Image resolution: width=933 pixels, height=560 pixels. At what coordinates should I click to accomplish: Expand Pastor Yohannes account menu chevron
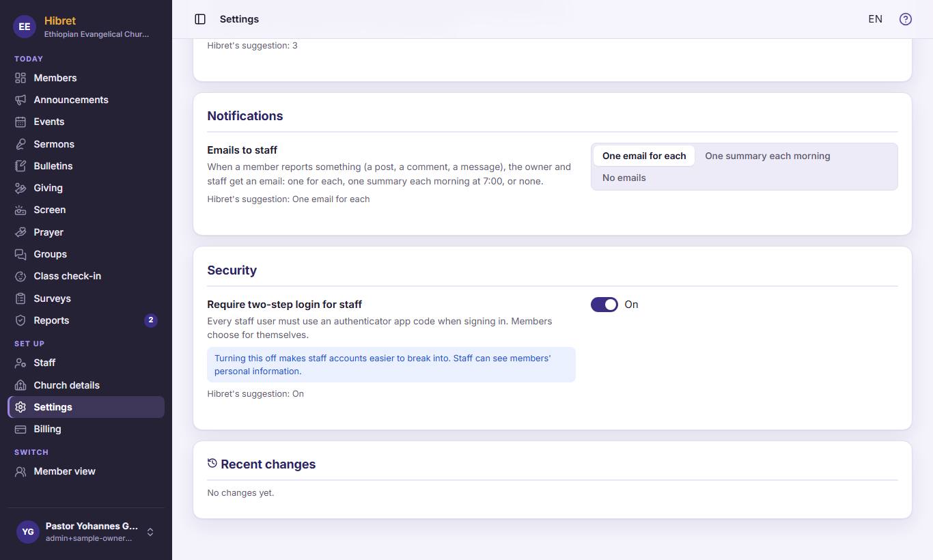(150, 532)
